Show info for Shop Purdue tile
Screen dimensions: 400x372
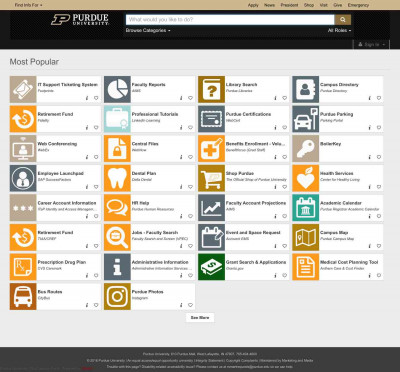point(275,187)
